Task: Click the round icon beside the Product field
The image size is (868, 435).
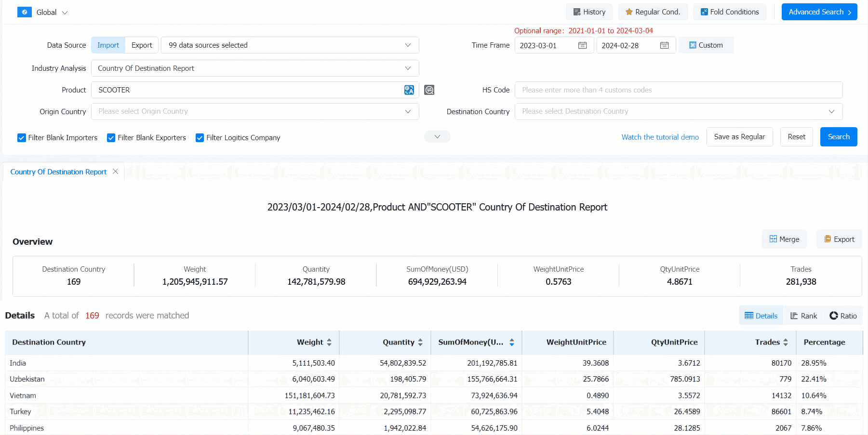Action: click(x=429, y=90)
